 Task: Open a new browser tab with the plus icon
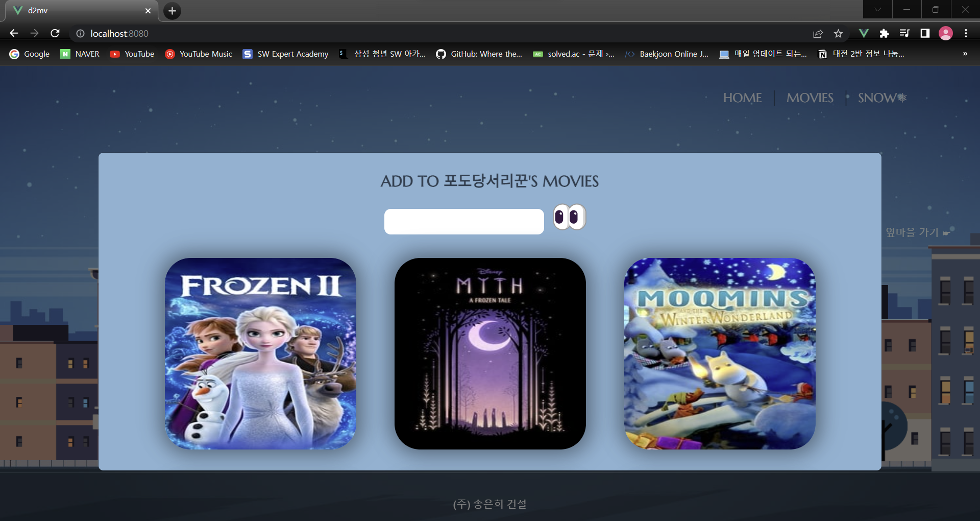pyautogui.click(x=171, y=11)
